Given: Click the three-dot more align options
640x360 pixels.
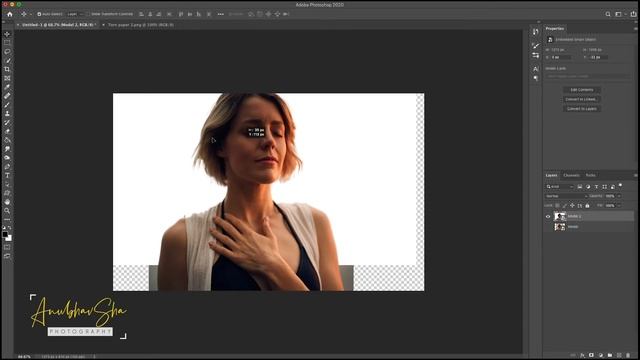Looking at the screenshot, I should click(x=220, y=14).
